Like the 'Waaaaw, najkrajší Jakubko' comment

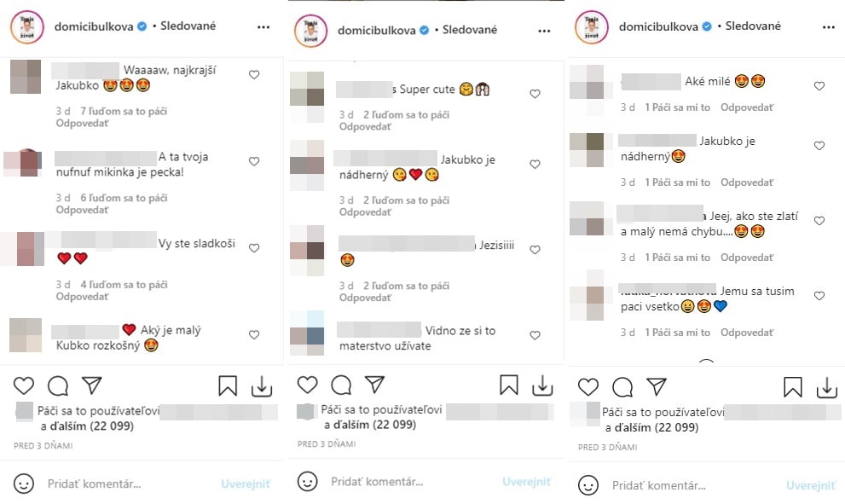pyautogui.click(x=254, y=75)
